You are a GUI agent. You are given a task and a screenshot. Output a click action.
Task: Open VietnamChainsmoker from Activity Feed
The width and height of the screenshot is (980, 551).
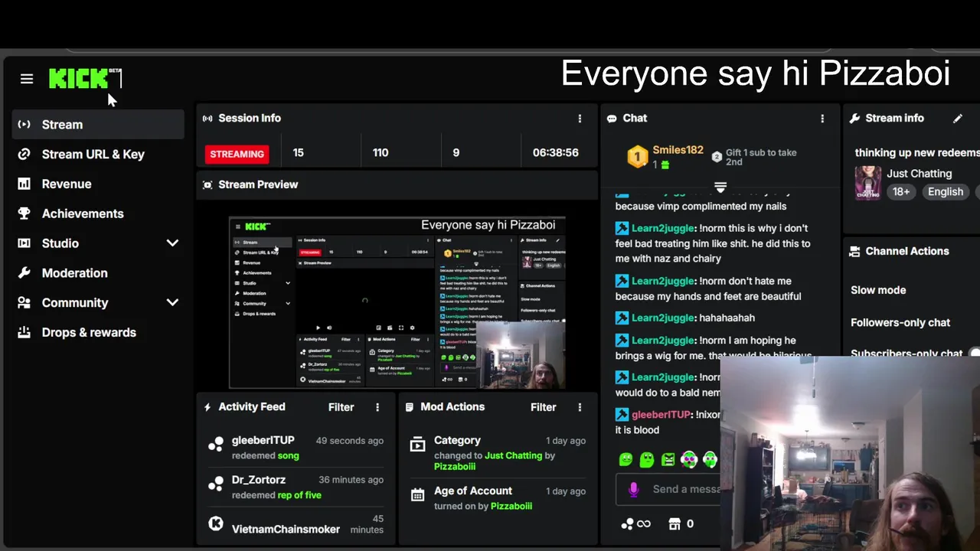click(x=286, y=530)
